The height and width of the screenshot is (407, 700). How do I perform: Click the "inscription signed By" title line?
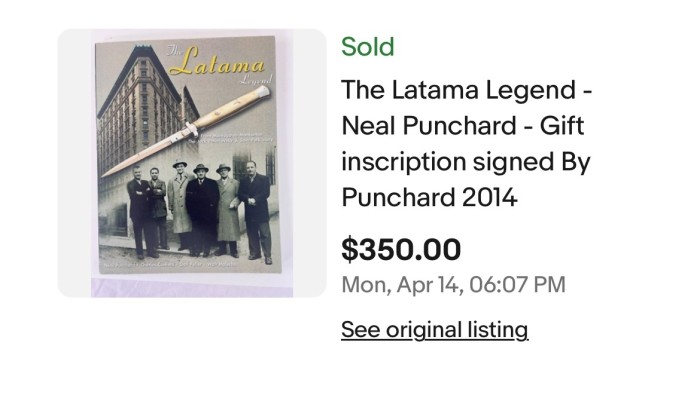pyautogui.click(x=466, y=162)
